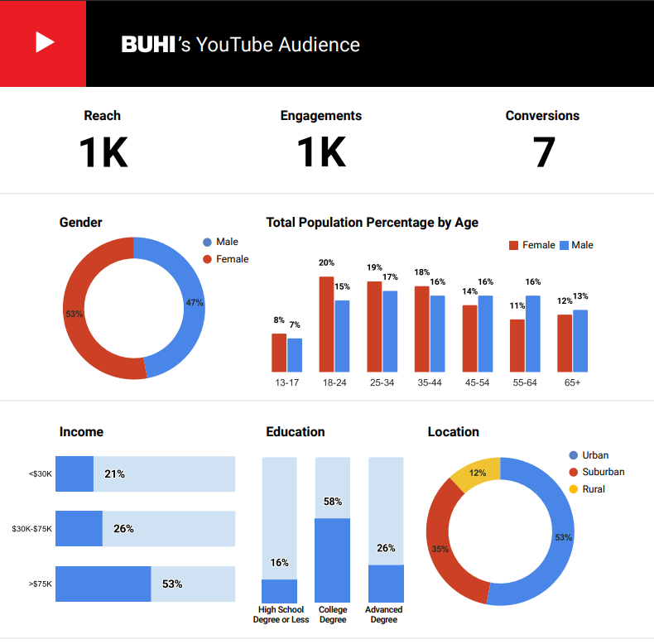Click the Advanced Degree axis label
This screenshot has height=644, width=654.
[384, 614]
